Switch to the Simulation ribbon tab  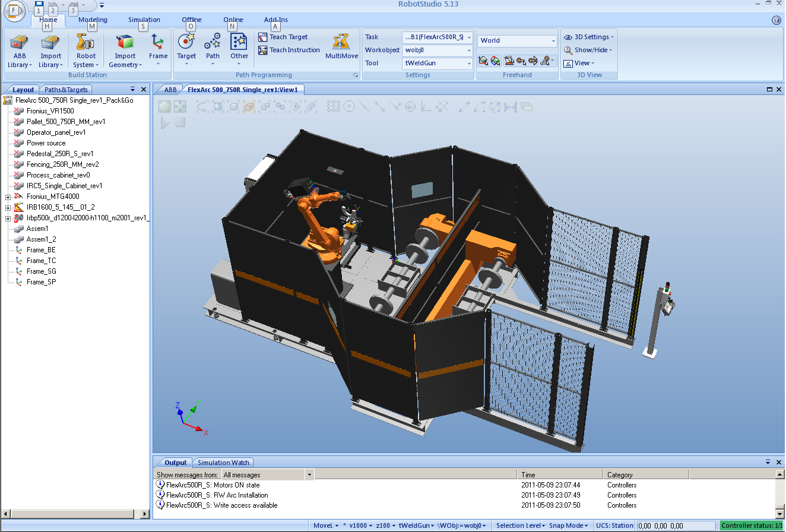[144, 20]
